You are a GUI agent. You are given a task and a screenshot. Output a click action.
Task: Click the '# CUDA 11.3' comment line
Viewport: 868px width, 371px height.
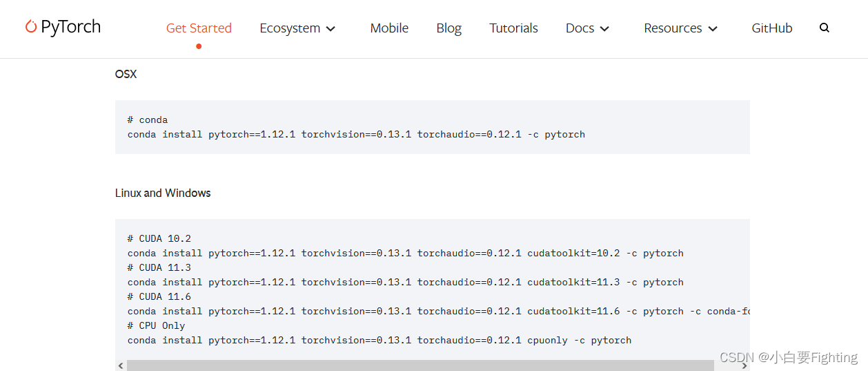(159, 267)
